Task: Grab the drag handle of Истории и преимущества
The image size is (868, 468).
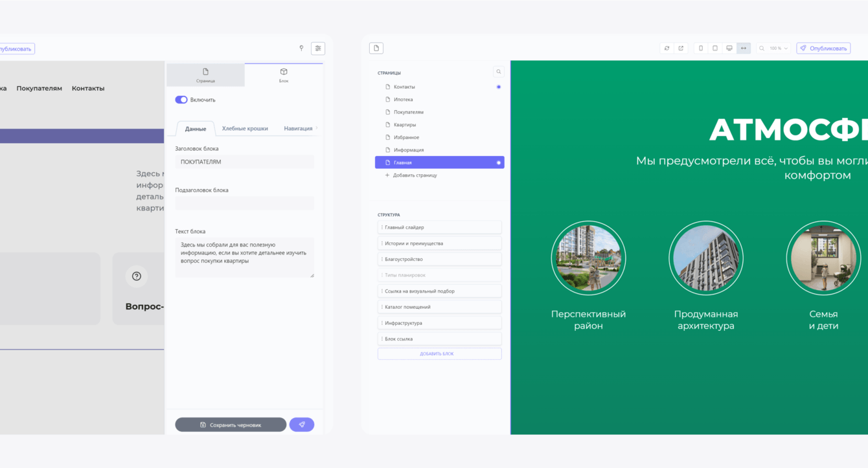Action: [x=382, y=243]
